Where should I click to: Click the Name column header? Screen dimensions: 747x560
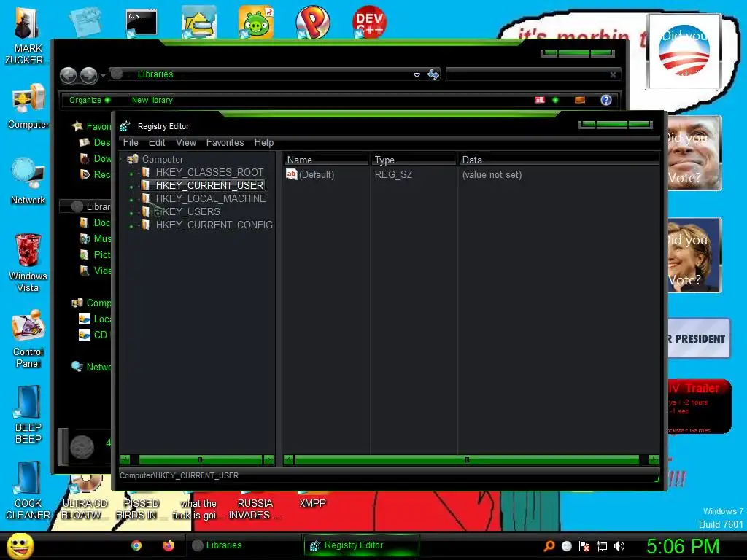point(326,160)
